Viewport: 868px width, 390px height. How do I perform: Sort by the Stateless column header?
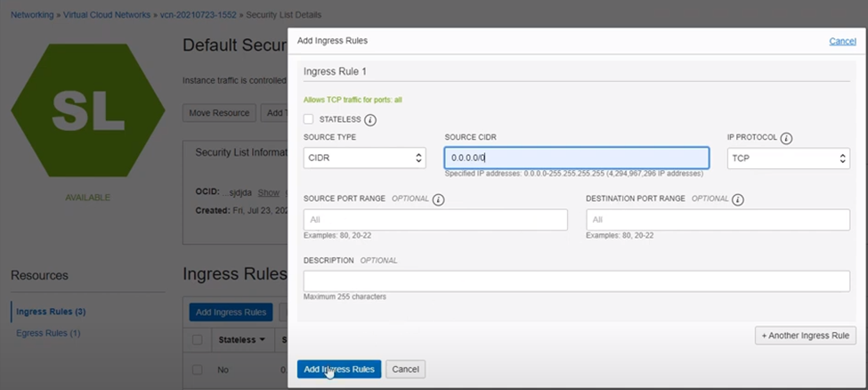point(241,339)
